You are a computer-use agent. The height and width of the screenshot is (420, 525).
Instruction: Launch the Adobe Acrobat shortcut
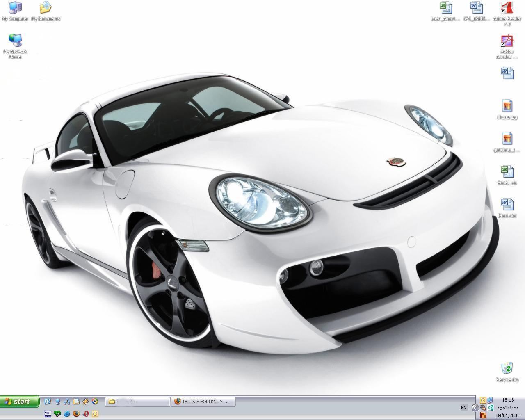(507, 41)
